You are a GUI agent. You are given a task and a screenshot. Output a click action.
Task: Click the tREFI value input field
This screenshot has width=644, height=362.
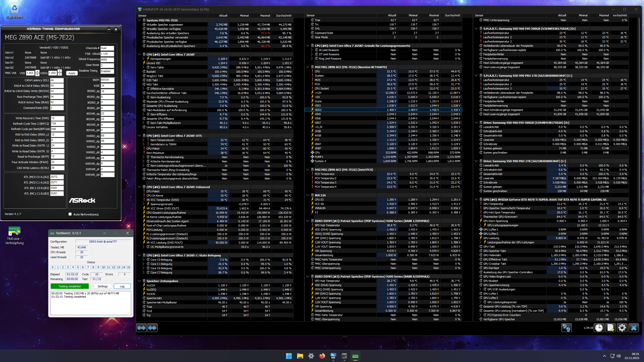(107, 80)
